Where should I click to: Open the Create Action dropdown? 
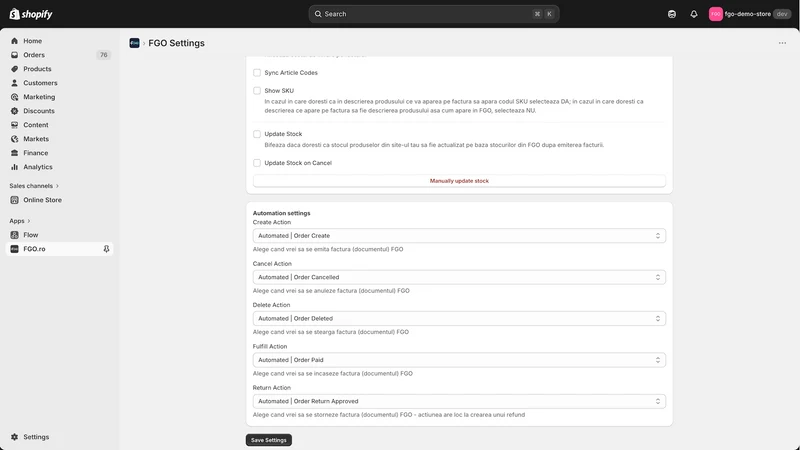click(459, 236)
